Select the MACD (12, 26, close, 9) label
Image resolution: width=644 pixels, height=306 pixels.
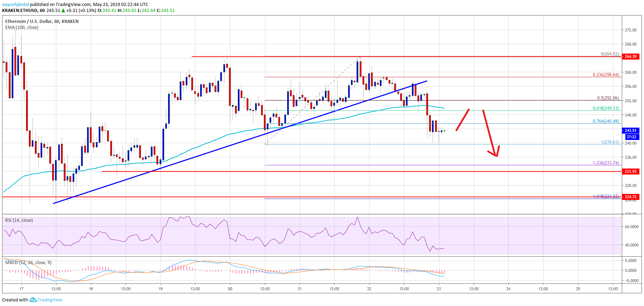(28, 262)
